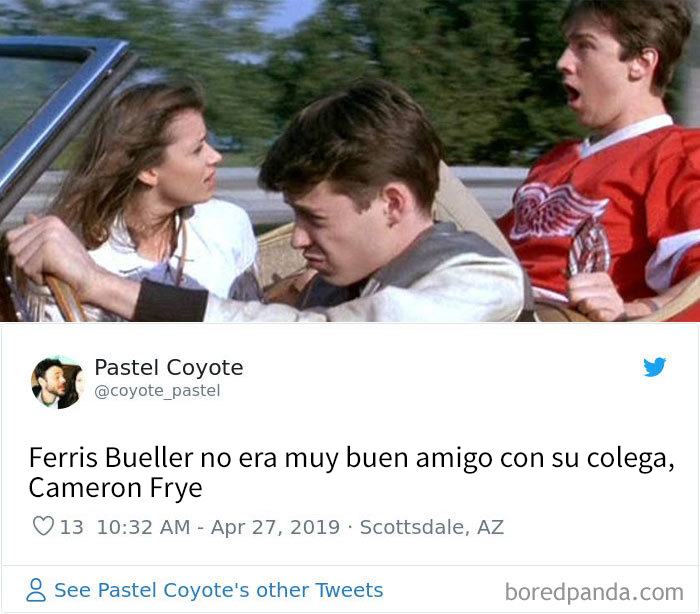
Task: Open Pastel Coyote's profile avatar
Action: (x=57, y=382)
